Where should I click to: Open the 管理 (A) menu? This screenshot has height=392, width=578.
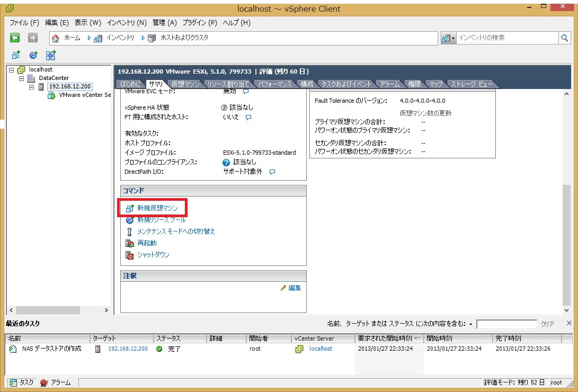pos(165,23)
